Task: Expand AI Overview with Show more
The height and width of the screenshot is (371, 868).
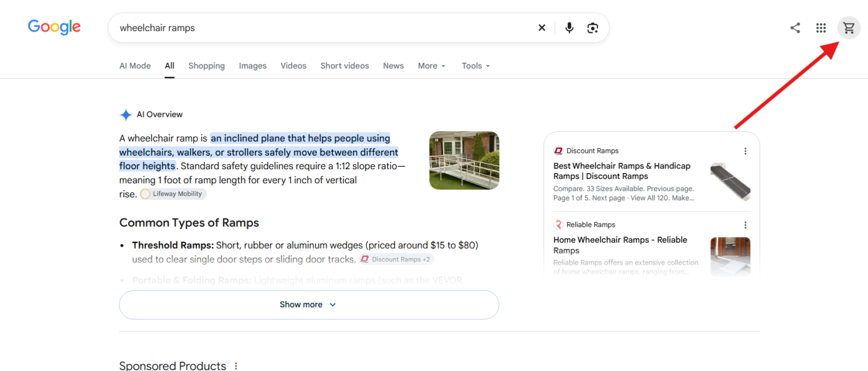Action: tap(309, 305)
